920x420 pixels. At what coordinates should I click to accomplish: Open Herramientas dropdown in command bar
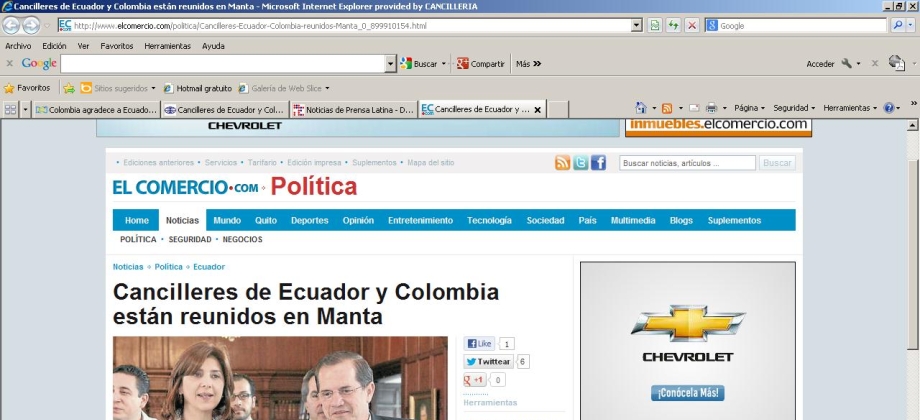(x=850, y=108)
